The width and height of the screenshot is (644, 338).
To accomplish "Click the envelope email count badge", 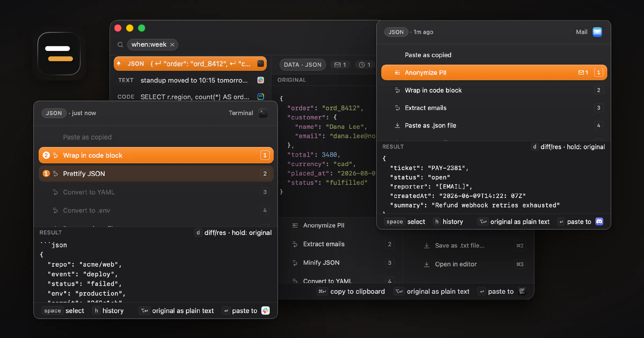I will point(340,65).
